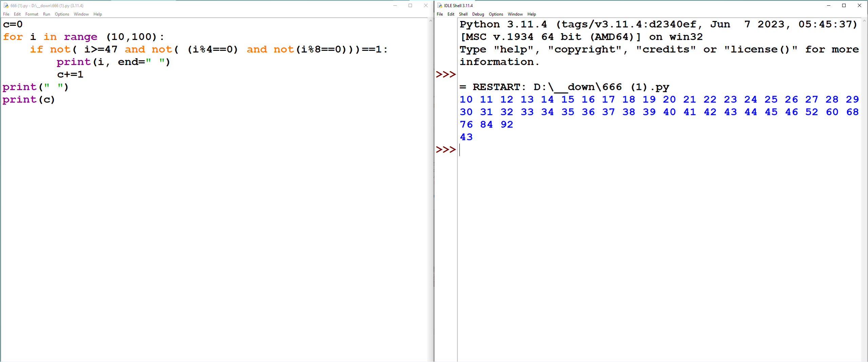Close the 666 (1).py editor window

click(426, 5)
